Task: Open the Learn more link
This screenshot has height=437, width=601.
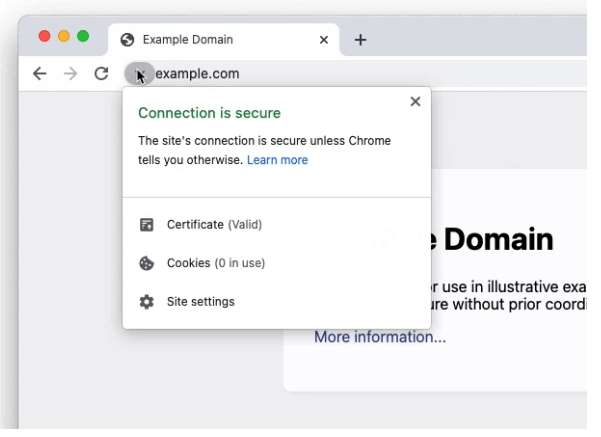Action: 277,160
